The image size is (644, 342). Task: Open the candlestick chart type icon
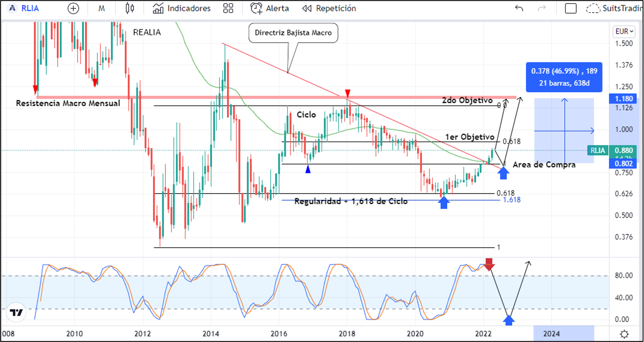coord(130,8)
